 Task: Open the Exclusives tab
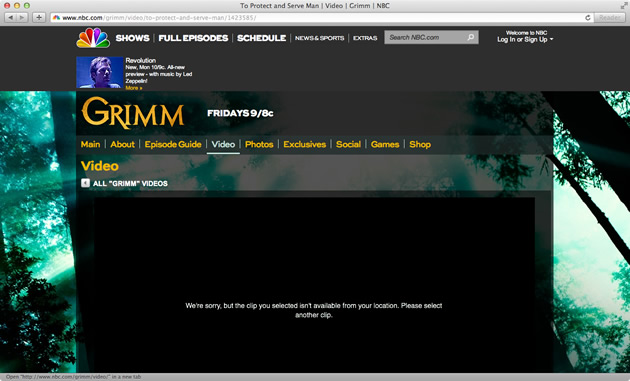[305, 144]
